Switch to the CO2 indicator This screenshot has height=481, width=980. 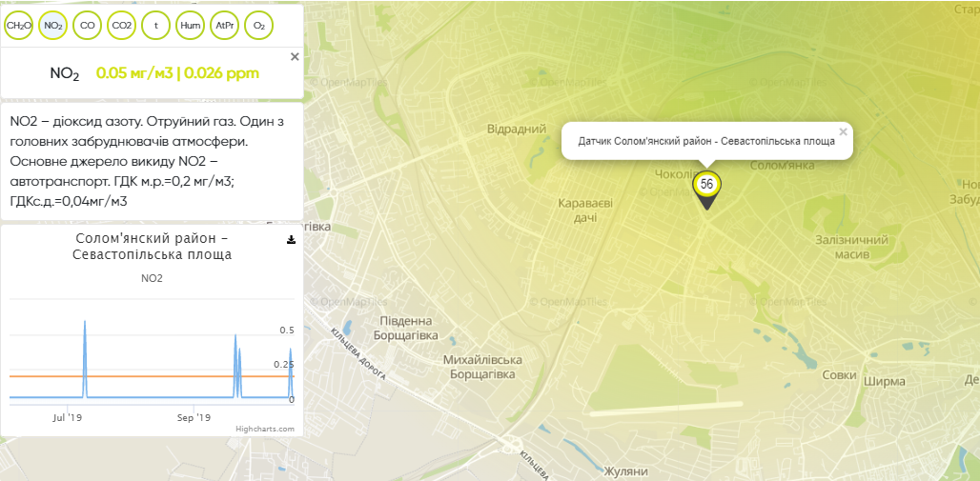(x=122, y=26)
